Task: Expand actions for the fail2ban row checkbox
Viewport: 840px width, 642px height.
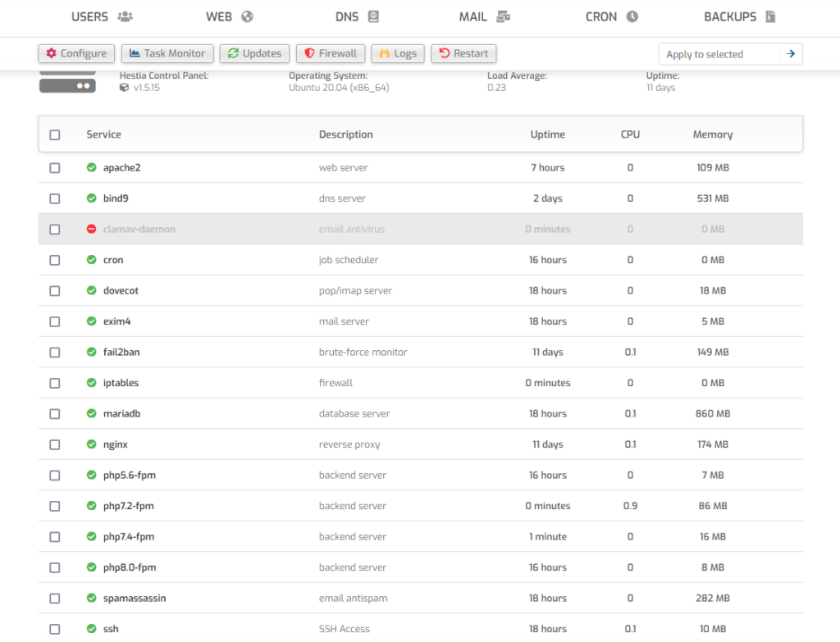Action: (x=55, y=352)
